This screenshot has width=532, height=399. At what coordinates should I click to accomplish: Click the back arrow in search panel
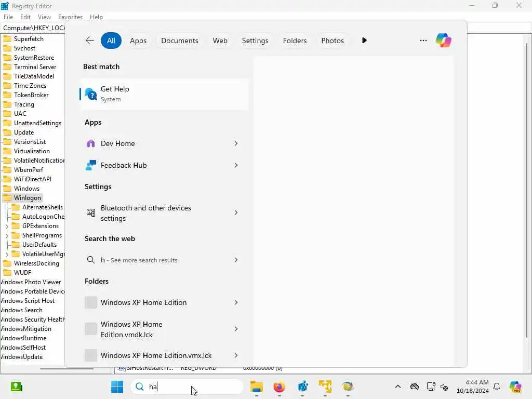[x=89, y=41]
